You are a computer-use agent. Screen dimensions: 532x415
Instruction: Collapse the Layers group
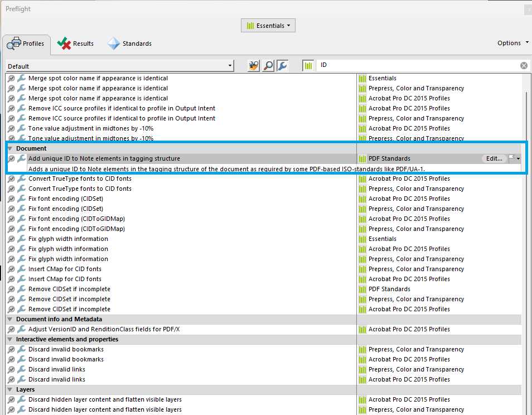(x=10, y=389)
